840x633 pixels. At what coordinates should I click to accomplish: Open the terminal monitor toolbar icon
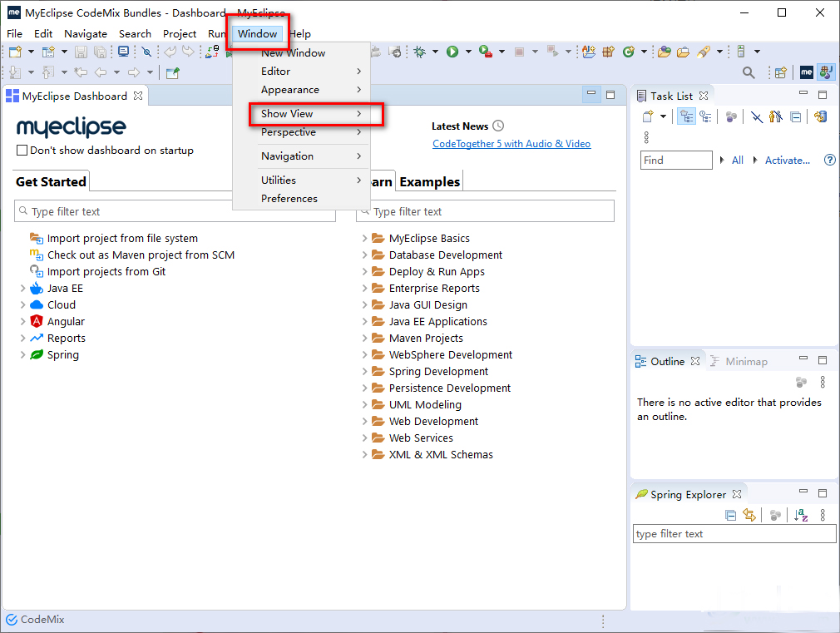tap(124, 52)
